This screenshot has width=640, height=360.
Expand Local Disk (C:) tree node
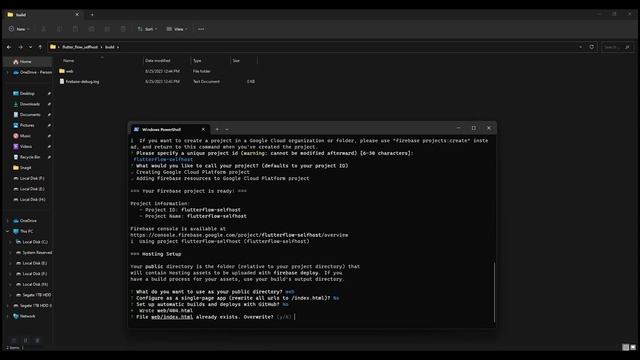point(11,242)
